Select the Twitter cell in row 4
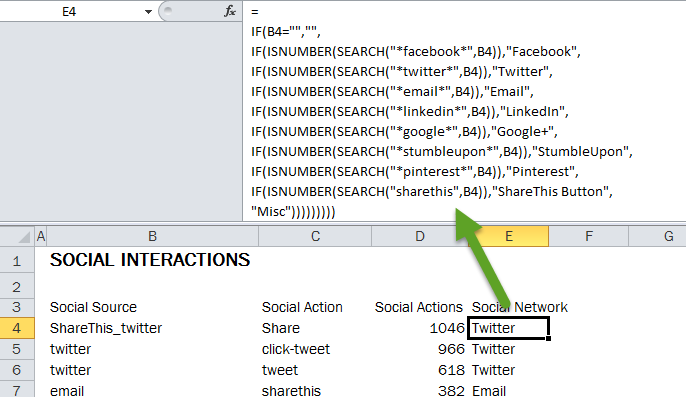686x397 pixels. pyautogui.click(x=508, y=328)
